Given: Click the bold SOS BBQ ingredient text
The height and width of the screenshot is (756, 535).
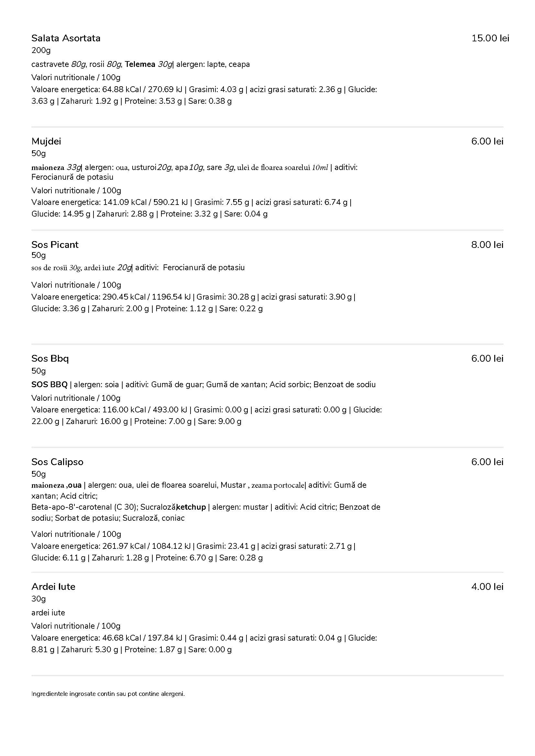Looking at the screenshot, I should pyautogui.click(x=49, y=385).
